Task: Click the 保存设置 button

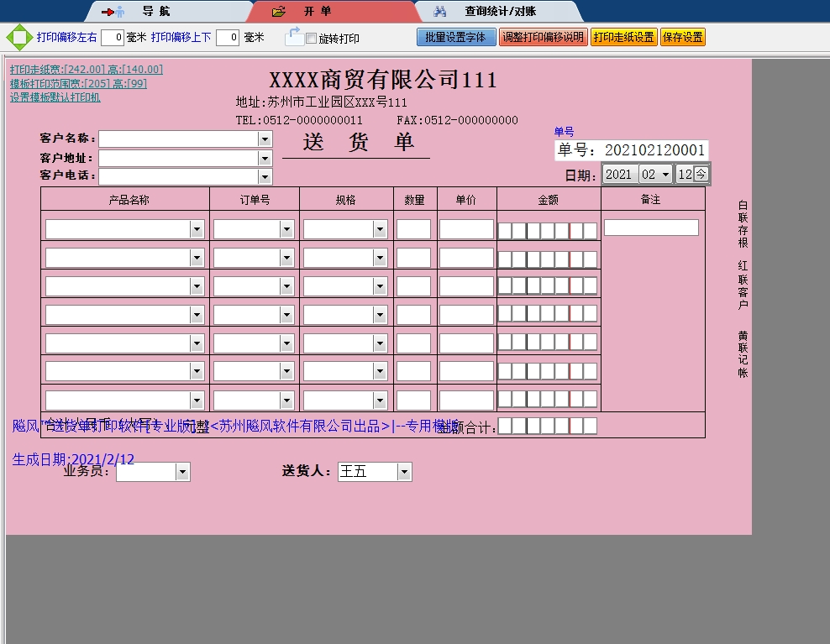Action: [682, 37]
